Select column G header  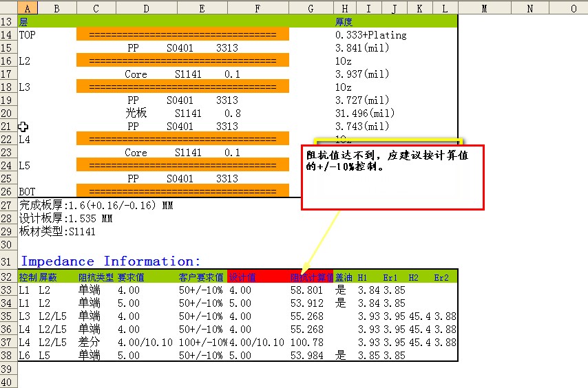(311, 8)
